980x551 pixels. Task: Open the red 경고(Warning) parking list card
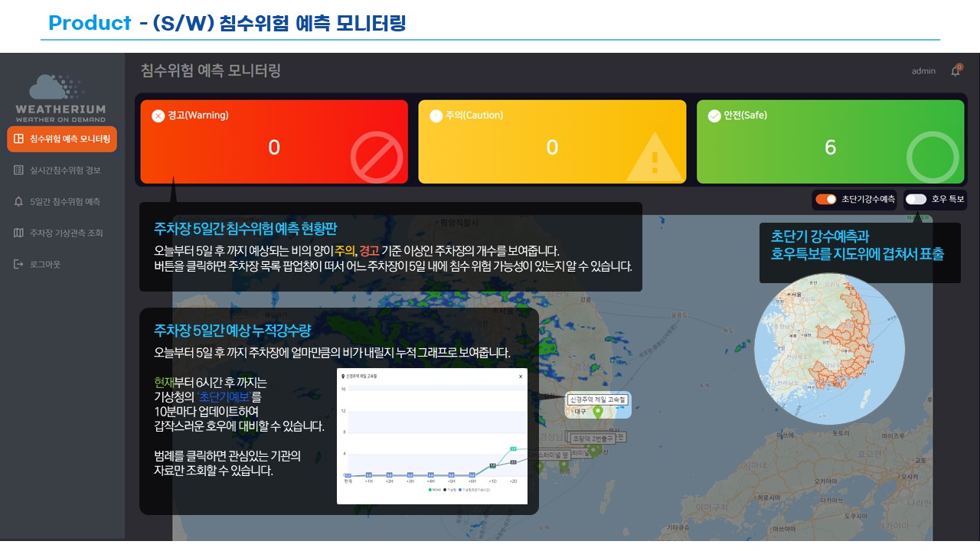(274, 142)
